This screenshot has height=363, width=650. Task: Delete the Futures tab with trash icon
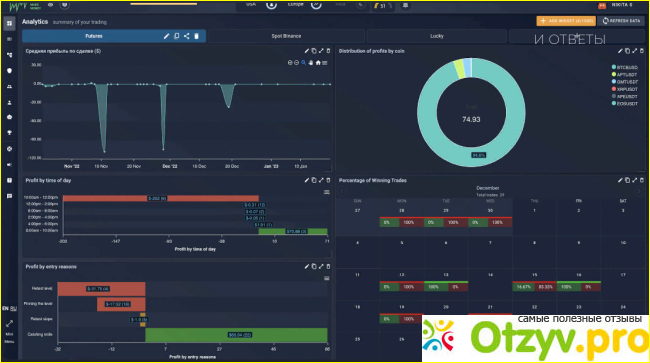click(196, 36)
